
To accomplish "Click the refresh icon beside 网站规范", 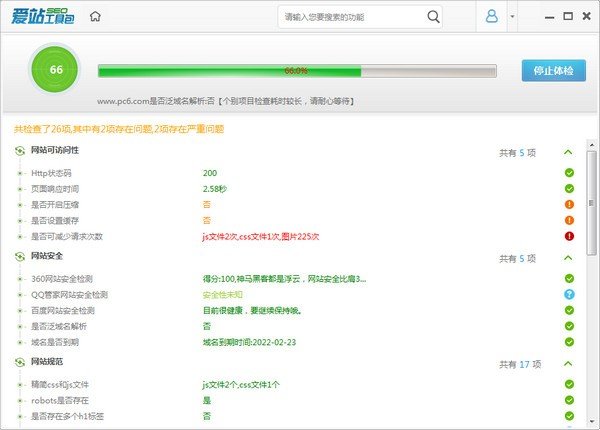I will pos(20,362).
